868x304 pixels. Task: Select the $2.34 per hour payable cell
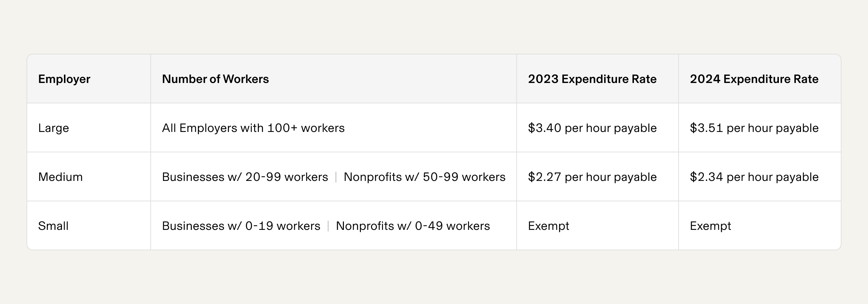click(754, 177)
